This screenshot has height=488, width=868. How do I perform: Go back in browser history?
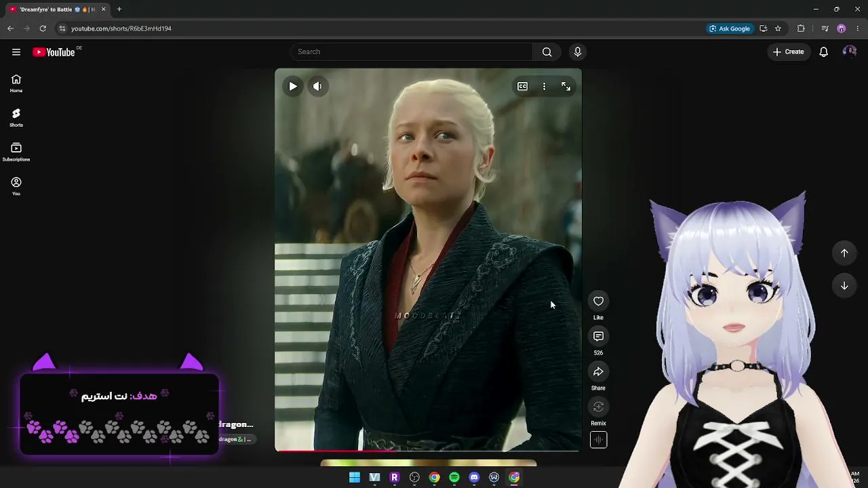pos(10,28)
